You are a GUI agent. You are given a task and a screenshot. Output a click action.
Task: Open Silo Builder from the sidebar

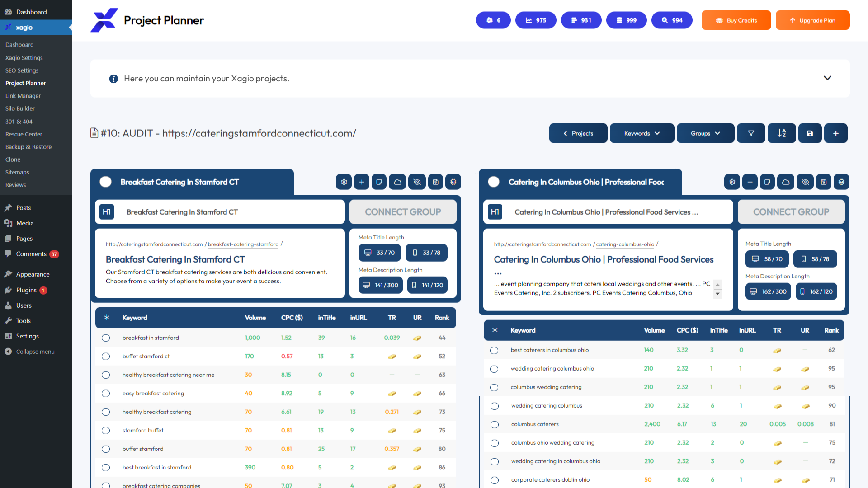pos(20,108)
